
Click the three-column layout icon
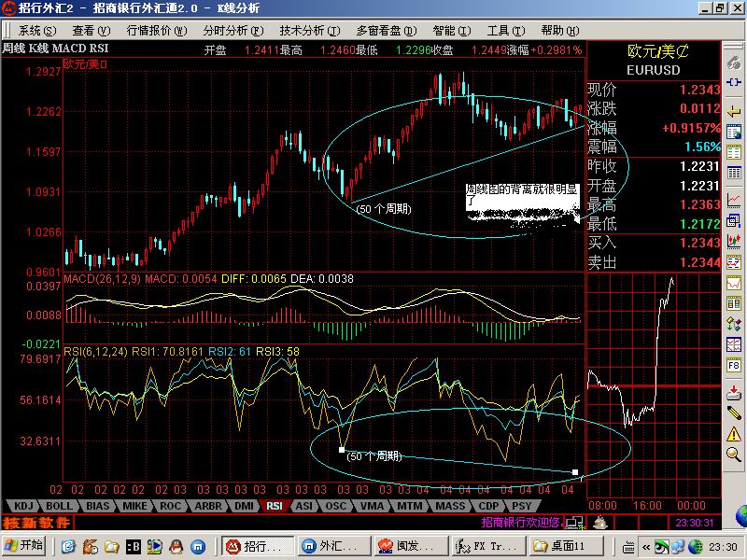(734, 303)
